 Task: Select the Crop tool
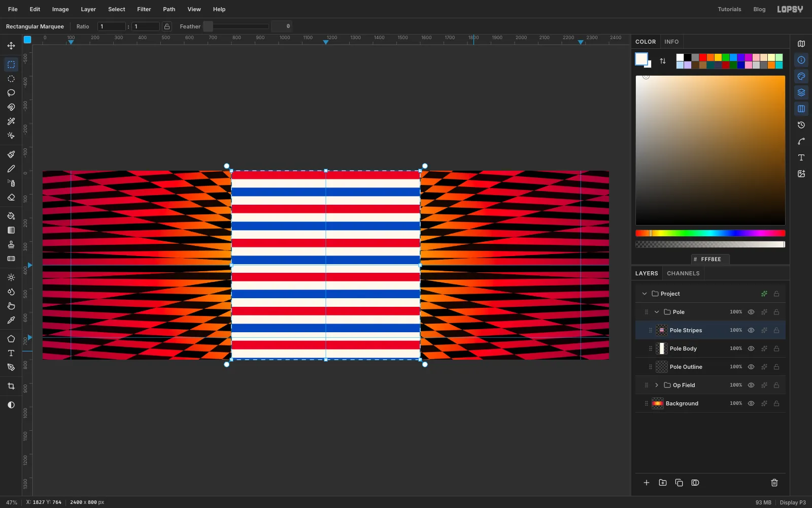tap(11, 386)
